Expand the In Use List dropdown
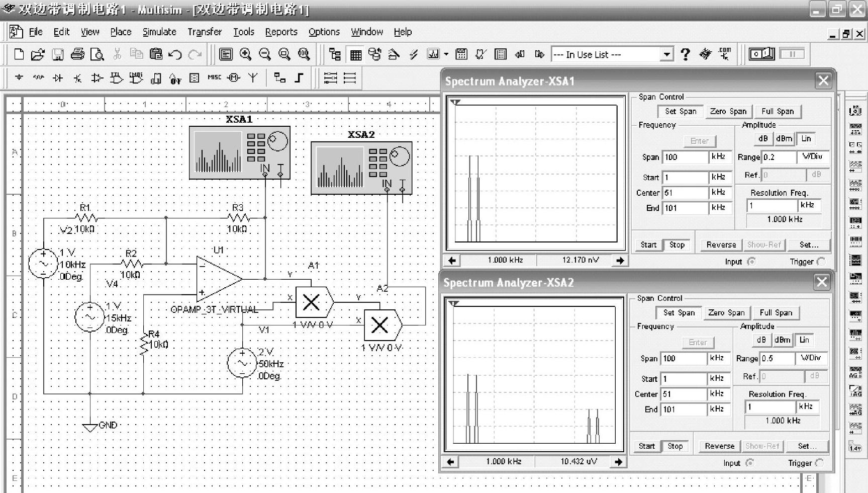The image size is (868, 493). coord(666,54)
